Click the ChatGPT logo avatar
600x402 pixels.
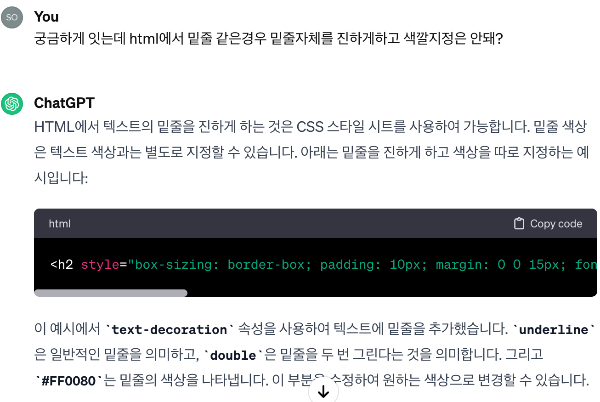tap(12, 104)
